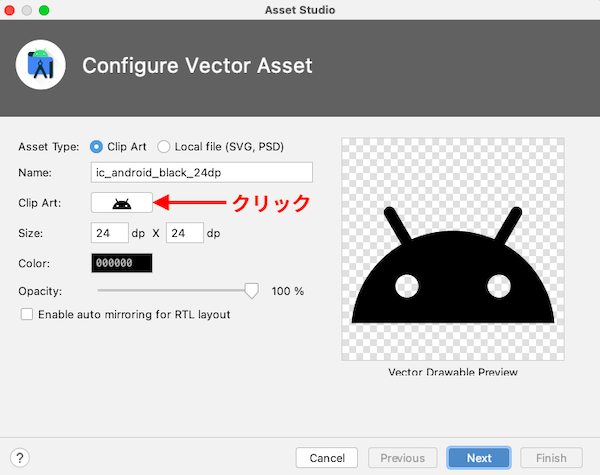600x475 pixels.
Task: Click the height size field
Action: 185,233
